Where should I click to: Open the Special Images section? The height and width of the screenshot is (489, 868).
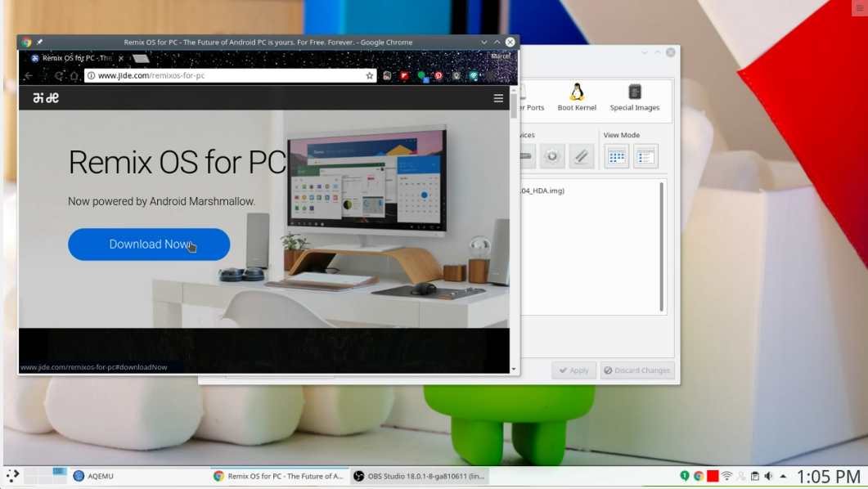tap(634, 97)
